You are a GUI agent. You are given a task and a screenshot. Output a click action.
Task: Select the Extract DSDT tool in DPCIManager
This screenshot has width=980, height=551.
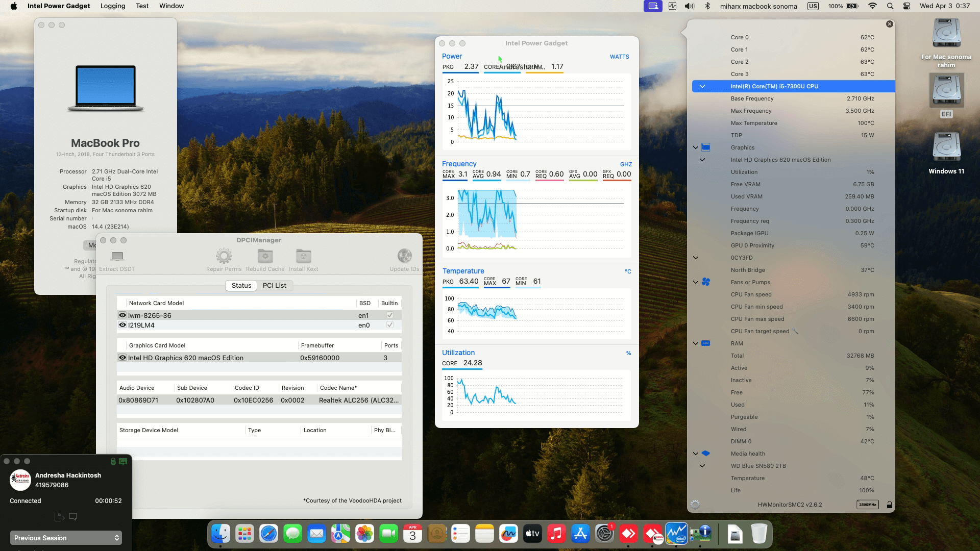click(x=117, y=258)
